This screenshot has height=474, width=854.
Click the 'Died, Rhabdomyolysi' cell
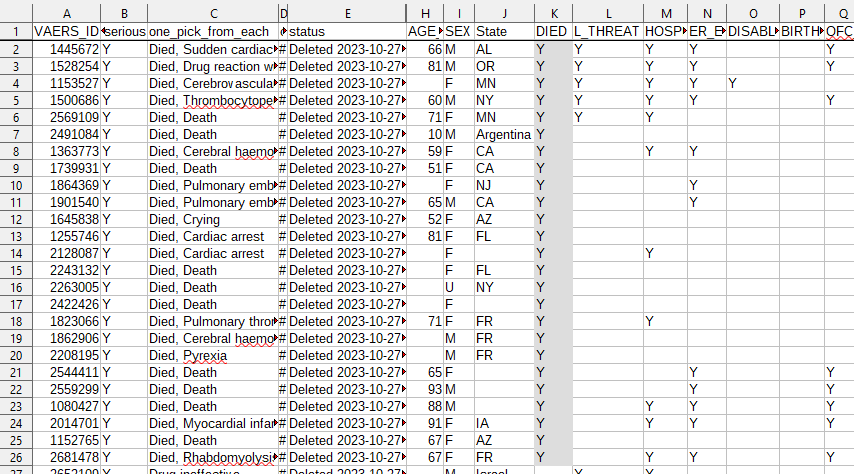pyautogui.click(x=213, y=458)
